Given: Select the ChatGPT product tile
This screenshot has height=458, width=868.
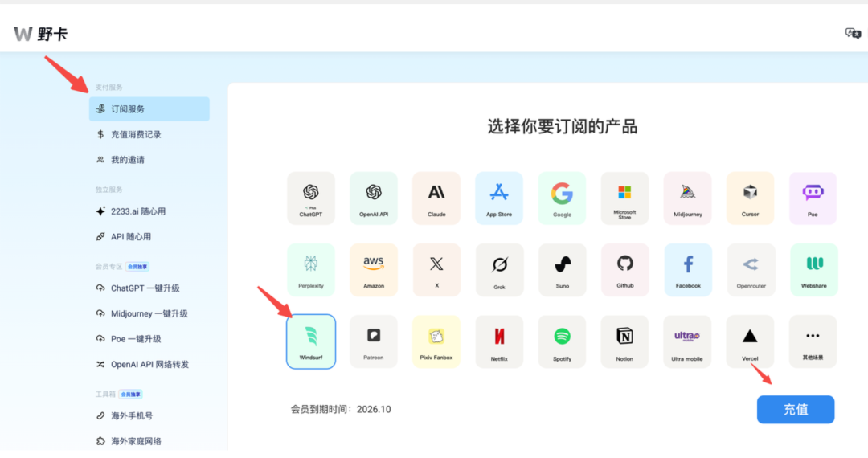Looking at the screenshot, I should [310, 198].
